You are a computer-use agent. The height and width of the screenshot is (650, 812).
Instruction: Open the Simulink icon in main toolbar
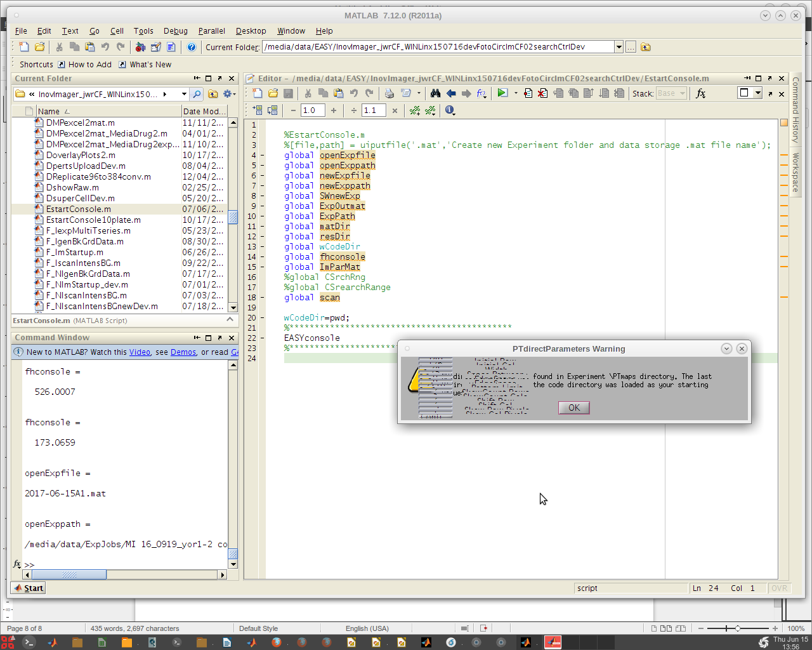point(140,47)
